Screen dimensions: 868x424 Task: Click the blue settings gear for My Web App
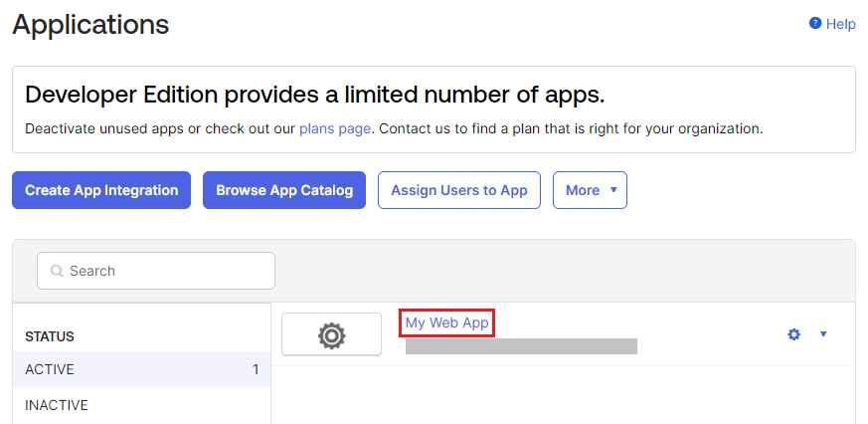click(793, 334)
